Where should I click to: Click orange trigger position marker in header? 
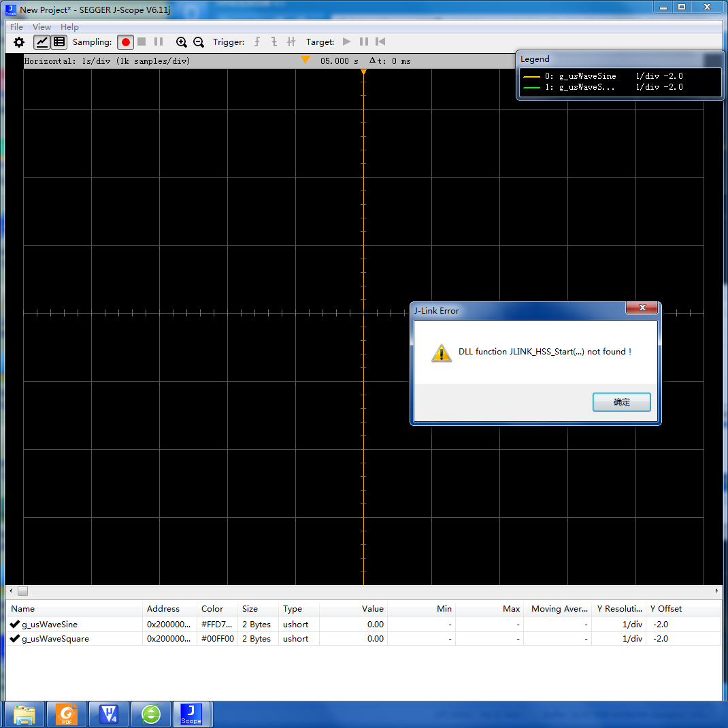pyautogui.click(x=305, y=60)
